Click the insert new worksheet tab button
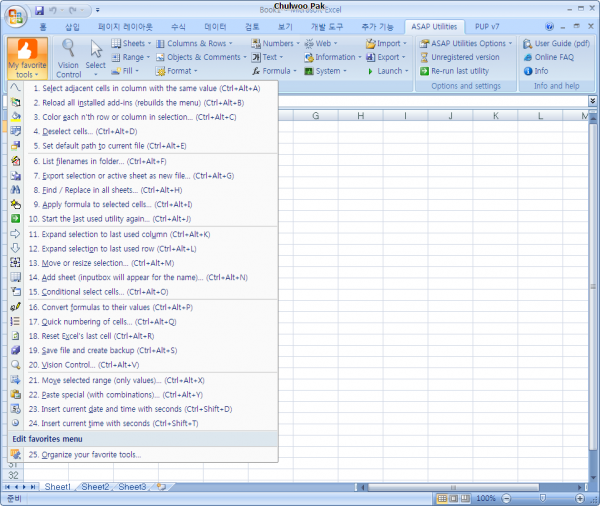This screenshot has height=506, width=600. click(161, 487)
